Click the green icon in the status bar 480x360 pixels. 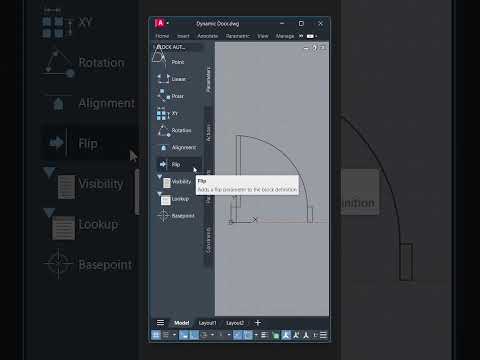pos(276,335)
